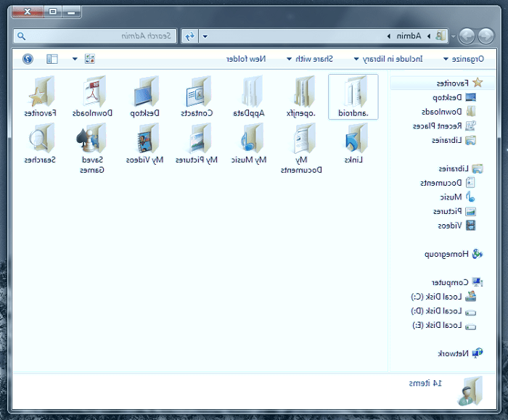Click the Help question mark icon

pyautogui.click(x=28, y=59)
